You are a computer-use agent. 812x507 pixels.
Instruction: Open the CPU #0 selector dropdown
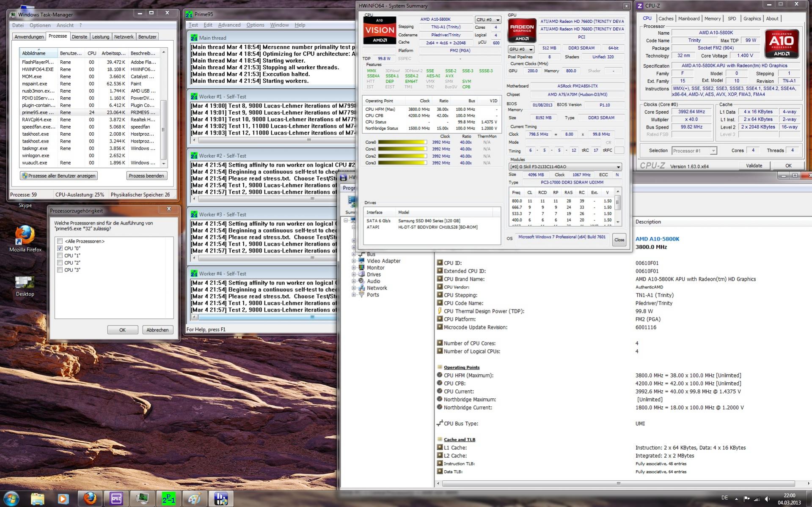point(487,20)
